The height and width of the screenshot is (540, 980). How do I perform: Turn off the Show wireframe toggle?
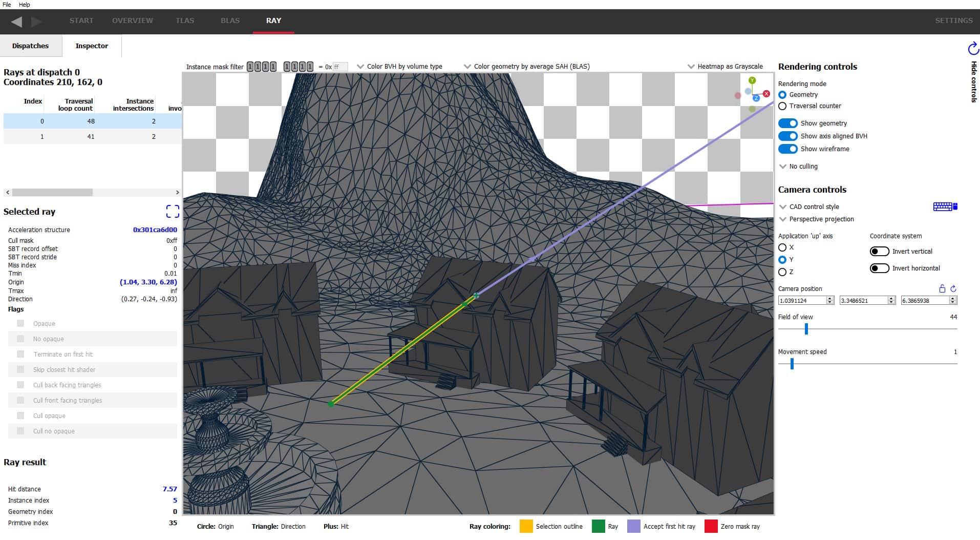coord(788,149)
